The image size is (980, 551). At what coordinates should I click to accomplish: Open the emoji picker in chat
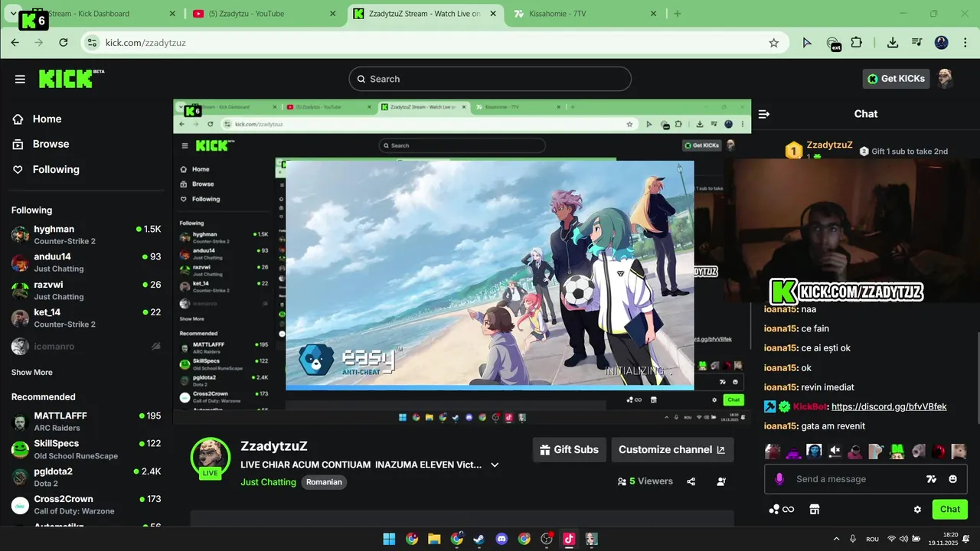[952, 479]
